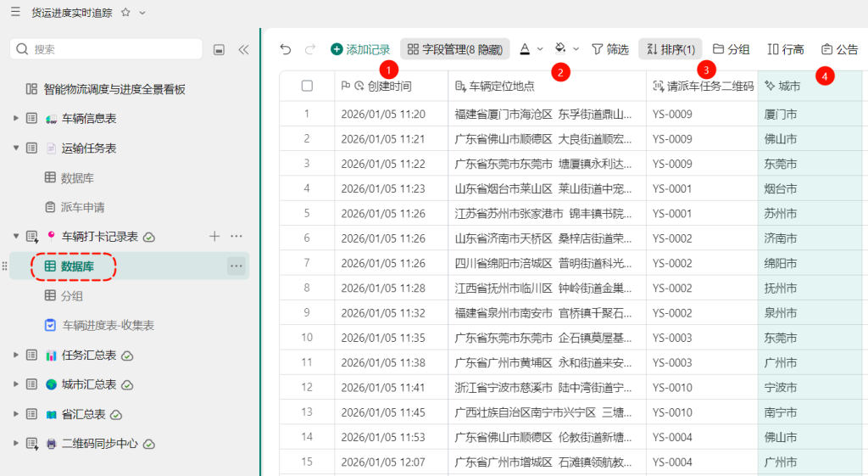Click 绵阳市 city cell
Viewport: 868px width, 476px height.
pos(810,263)
